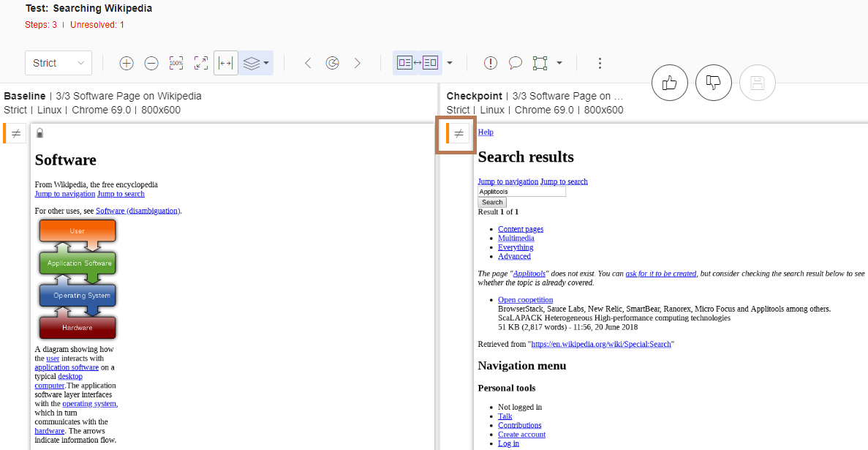Go to the previous step arrow
868x450 pixels.
(309, 63)
